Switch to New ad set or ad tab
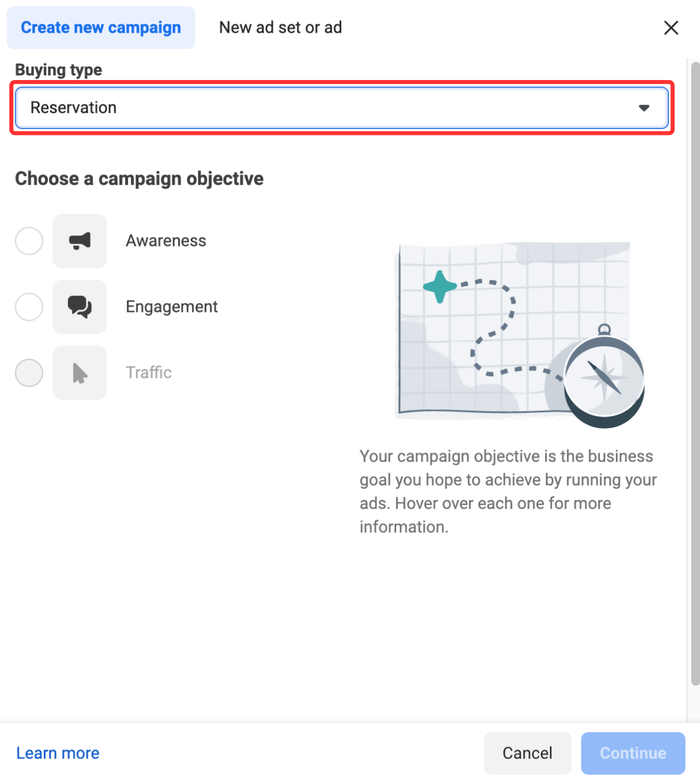Viewport: 700px width, 777px height. (x=280, y=27)
